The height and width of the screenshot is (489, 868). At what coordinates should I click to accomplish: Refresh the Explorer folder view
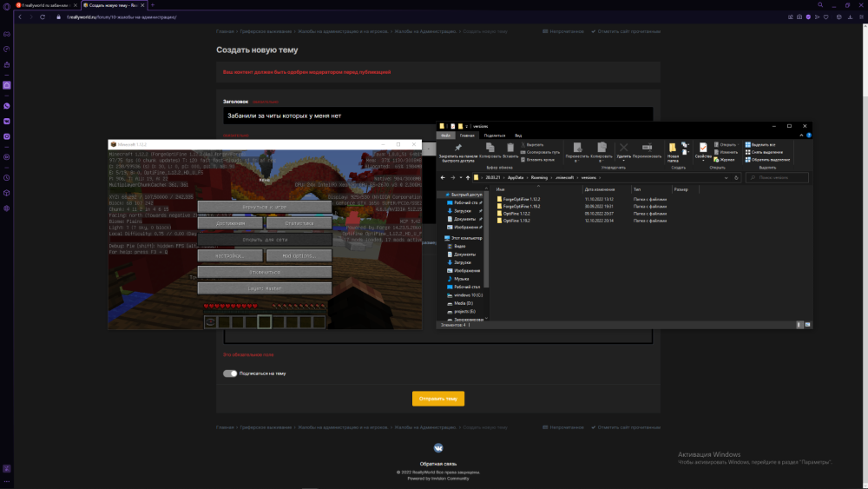pos(736,178)
